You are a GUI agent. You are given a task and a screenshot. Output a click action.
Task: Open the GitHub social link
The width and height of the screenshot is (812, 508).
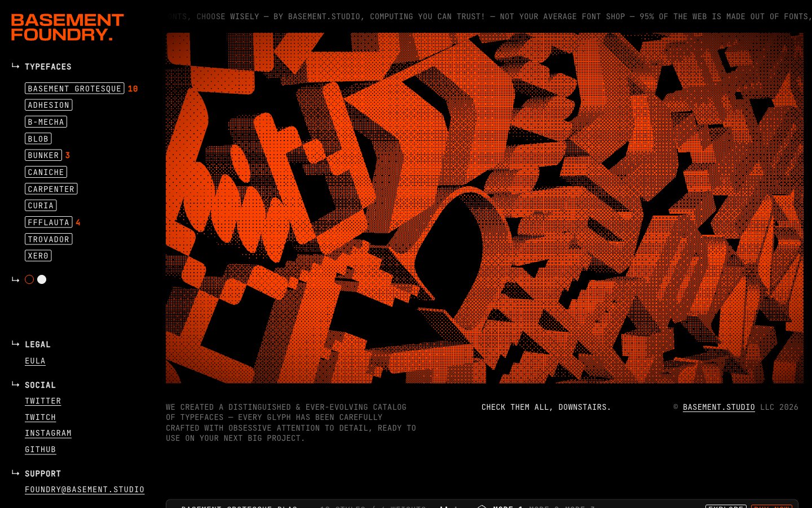click(x=41, y=449)
